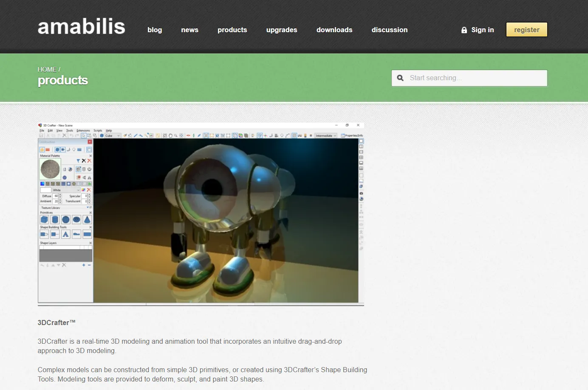Click the four-pane viewport layout icon

[x=361, y=157]
